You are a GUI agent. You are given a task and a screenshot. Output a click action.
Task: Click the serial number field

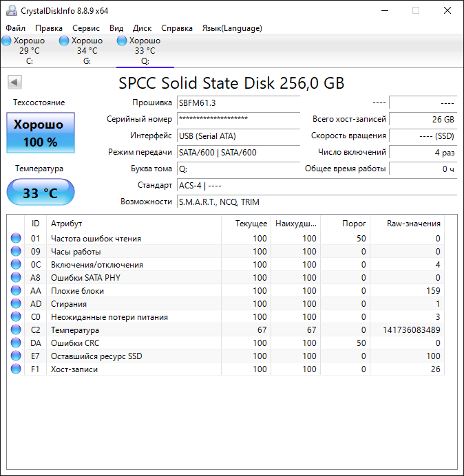[x=238, y=119]
